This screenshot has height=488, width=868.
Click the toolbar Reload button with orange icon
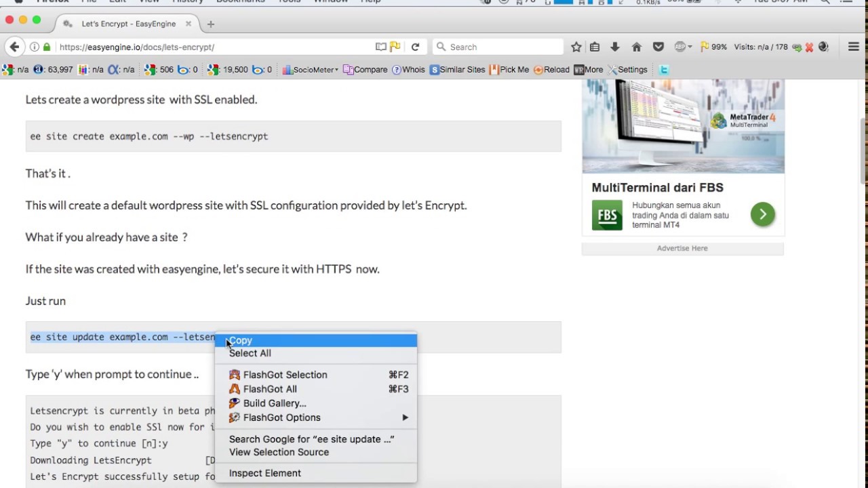tap(551, 69)
